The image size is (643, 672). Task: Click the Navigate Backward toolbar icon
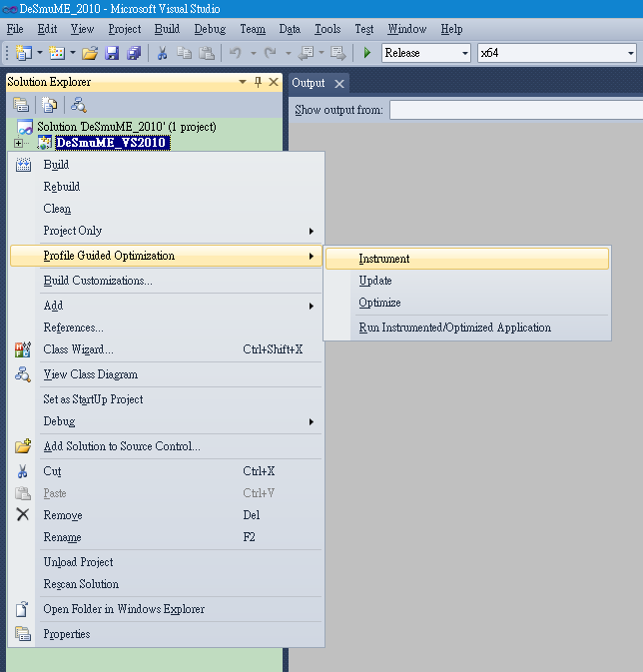[x=307, y=53]
